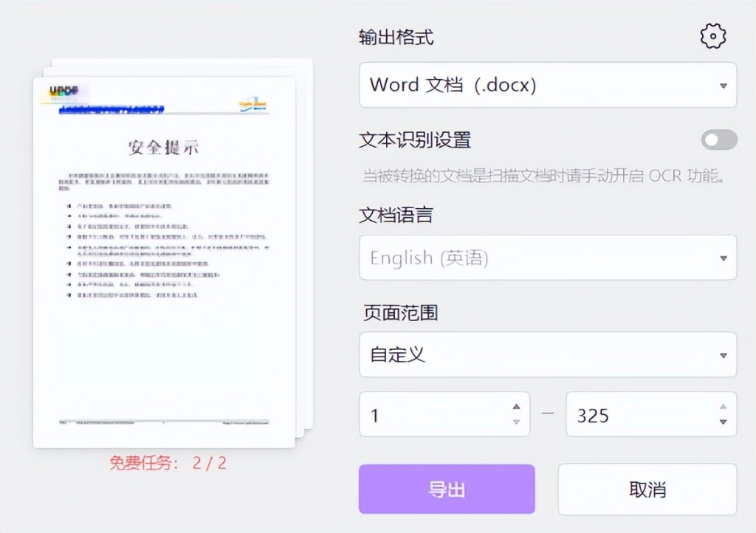This screenshot has width=756, height=533.
Task: Expand the 文档语言 English dropdown
Action: point(548,258)
